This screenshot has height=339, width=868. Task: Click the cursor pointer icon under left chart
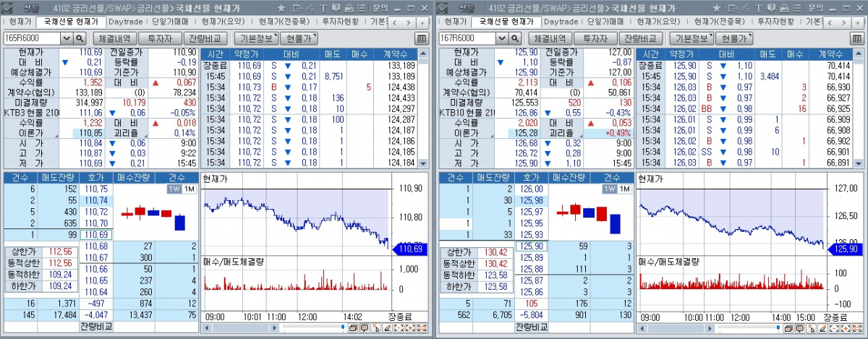click(x=375, y=327)
